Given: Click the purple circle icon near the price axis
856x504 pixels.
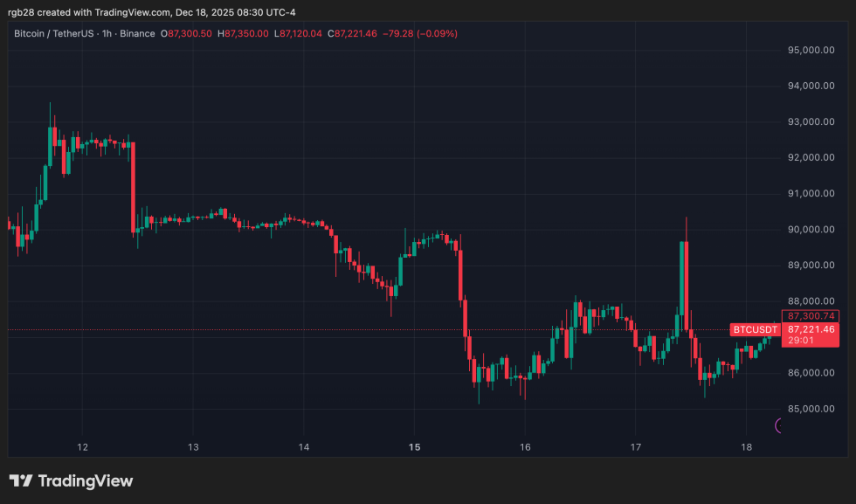Looking at the screenshot, I should click(x=781, y=425).
